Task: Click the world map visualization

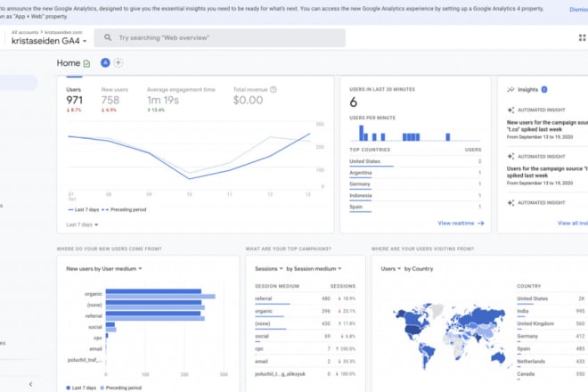Action: click(451, 335)
